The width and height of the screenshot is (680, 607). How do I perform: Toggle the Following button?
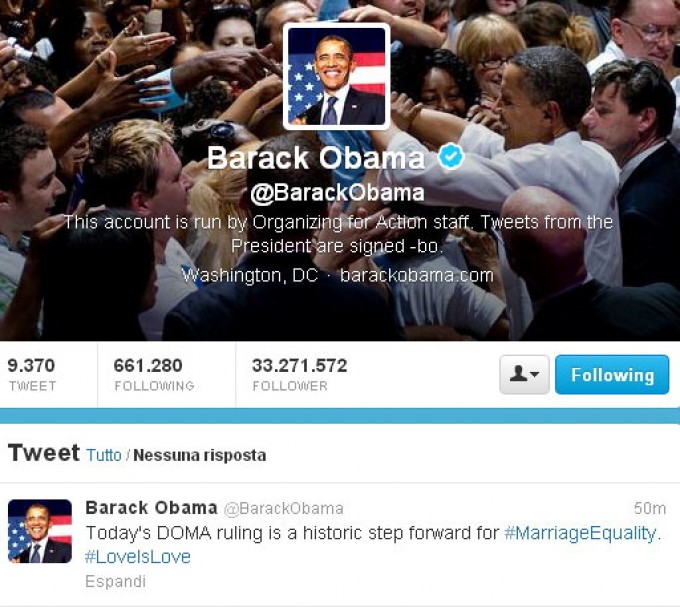[612, 374]
